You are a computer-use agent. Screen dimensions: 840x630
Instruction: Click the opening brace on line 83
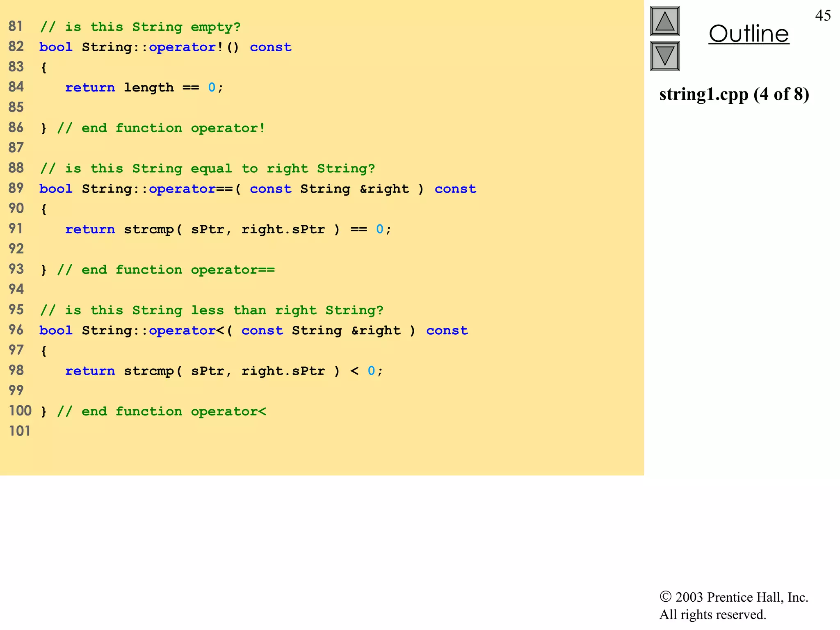click(x=44, y=68)
